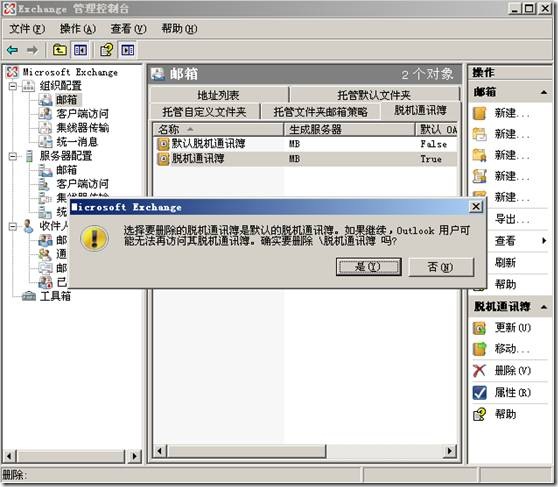
Task: Click the icon of 脱机通讯簿 True row
Action: point(163,159)
